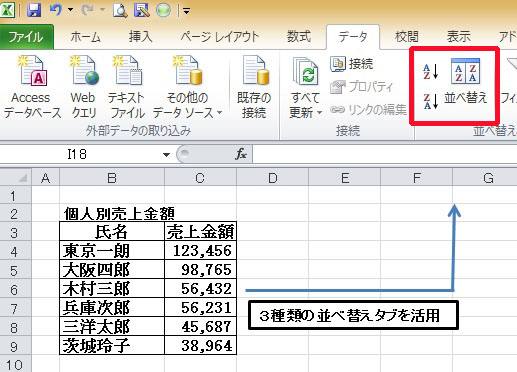This screenshot has height=372, width=517.
Task: Switch to the ホーム tab
Action: tap(85, 37)
